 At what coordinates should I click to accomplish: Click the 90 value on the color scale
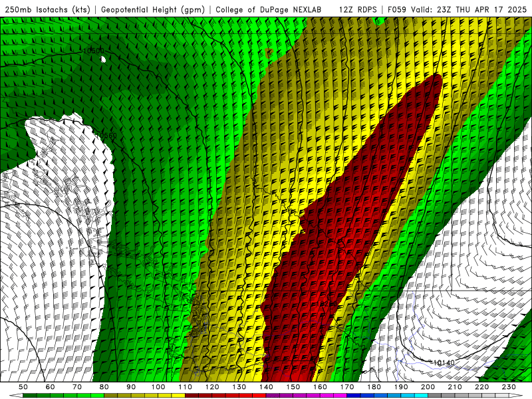click(131, 387)
